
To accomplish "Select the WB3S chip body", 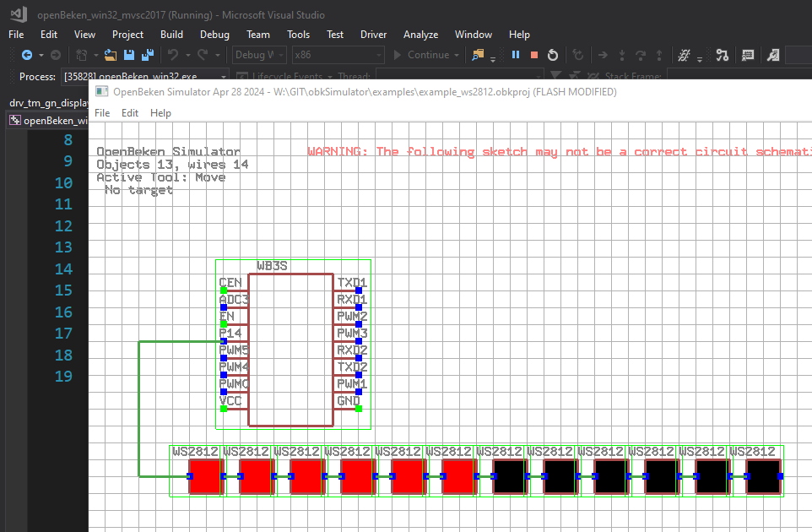I will [290, 350].
